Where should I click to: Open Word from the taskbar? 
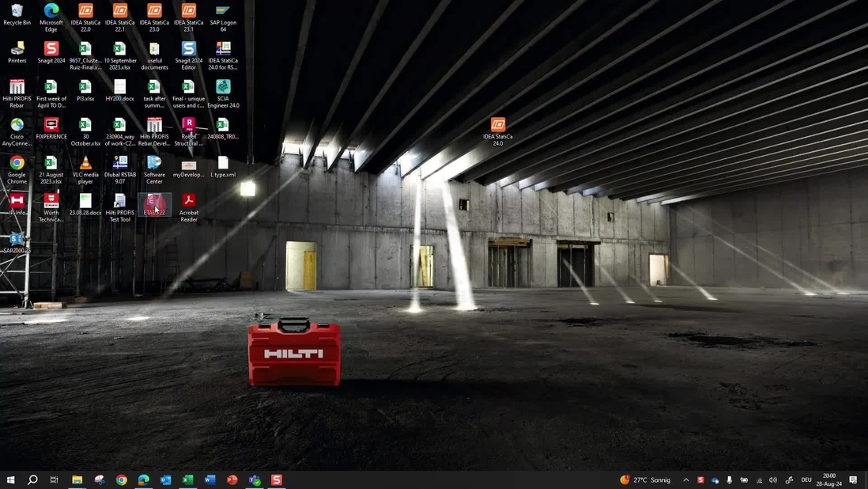coord(209,480)
